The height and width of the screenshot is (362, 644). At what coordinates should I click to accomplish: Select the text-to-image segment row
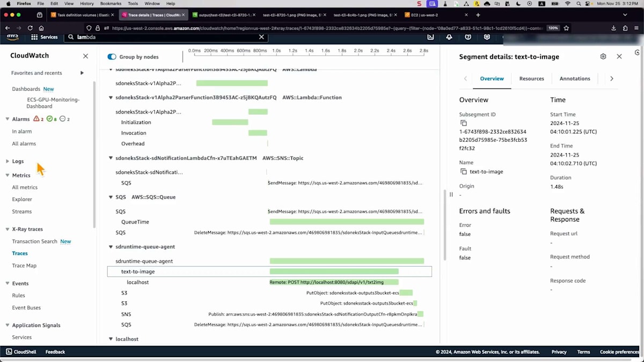[x=269, y=272]
